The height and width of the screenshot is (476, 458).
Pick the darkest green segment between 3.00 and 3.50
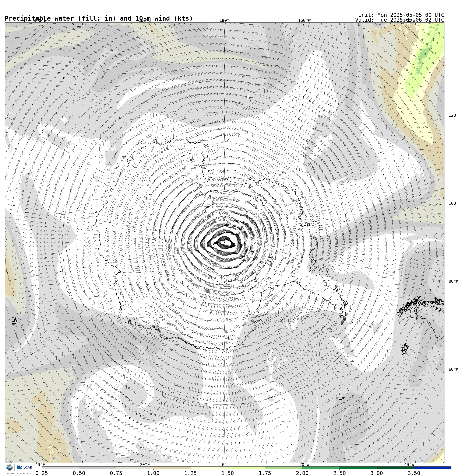pyautogui.click(x=395, y=468)
